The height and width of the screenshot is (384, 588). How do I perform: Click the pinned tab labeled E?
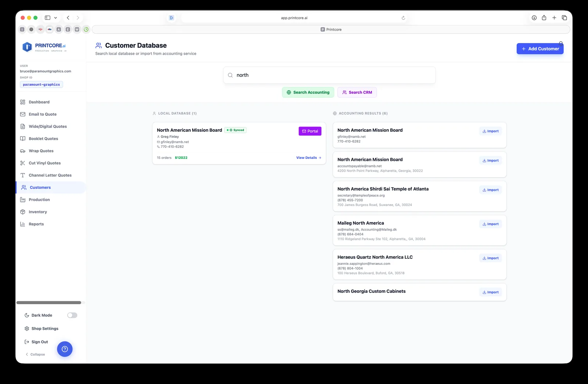(x=68, y=29)
